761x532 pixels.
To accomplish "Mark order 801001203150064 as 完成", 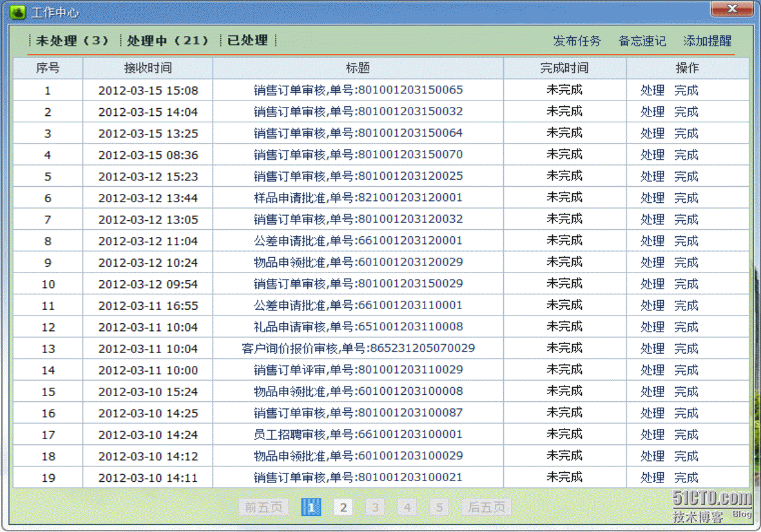I will coord(686,133).
